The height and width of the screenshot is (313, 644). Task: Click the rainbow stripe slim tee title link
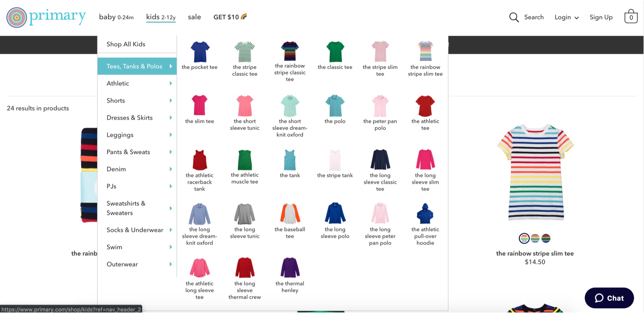[535, 253]
